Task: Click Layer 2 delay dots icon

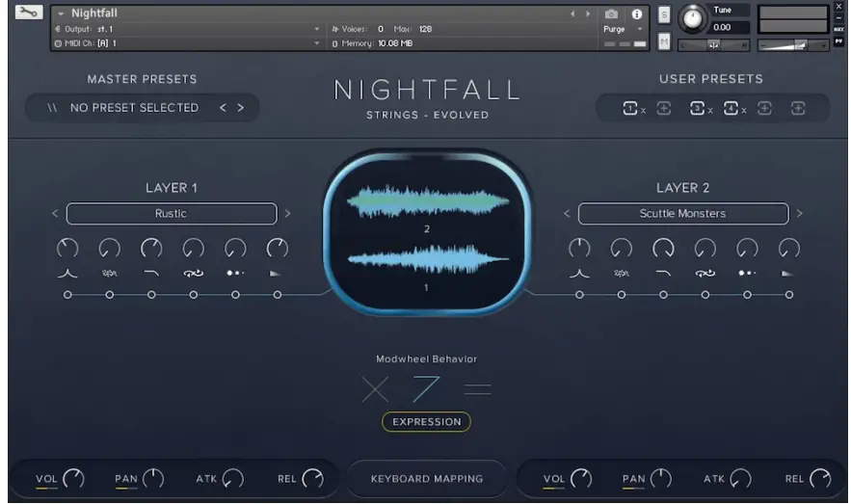Action: [747, 273]
